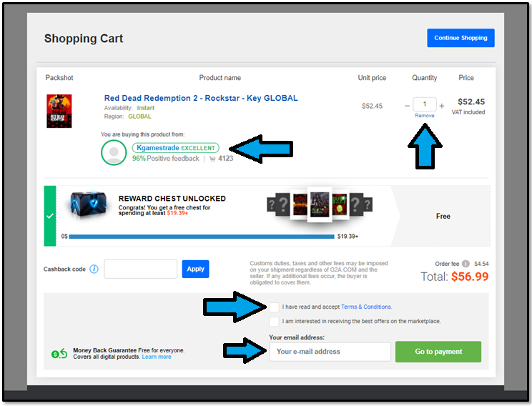Open seller Kgamestrade profile badge
The height and width of the screenshot is (406, 532).
(176, 148)
